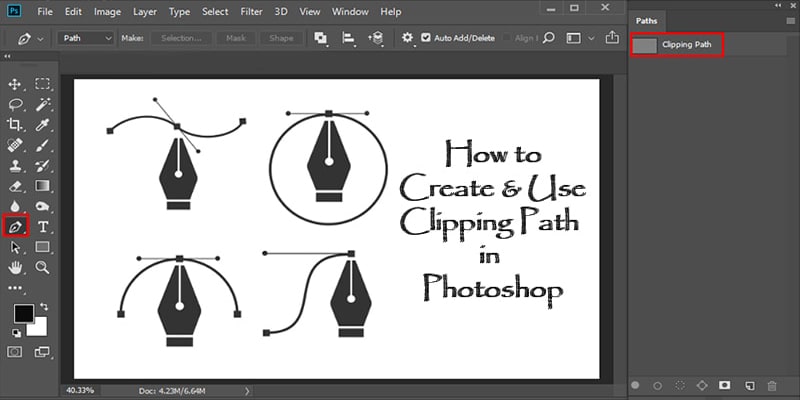Change screen mode icon

click(x=42, y=352)
